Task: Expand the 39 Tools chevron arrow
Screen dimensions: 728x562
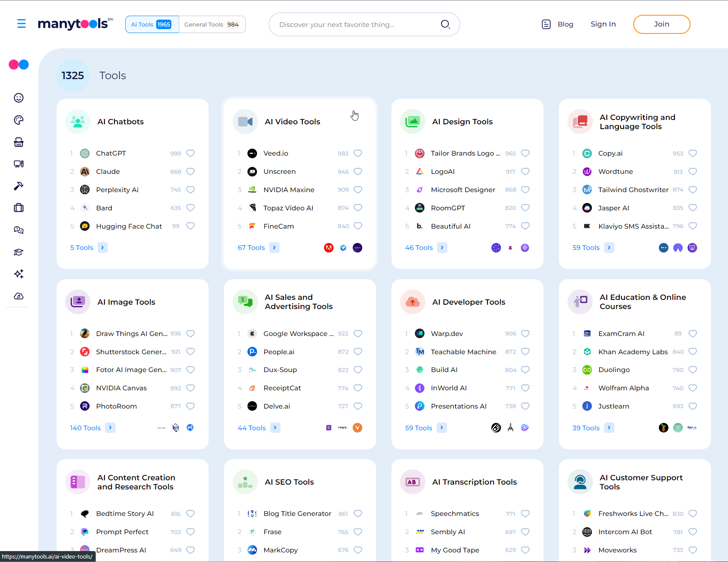Action: tap(609, 428)
